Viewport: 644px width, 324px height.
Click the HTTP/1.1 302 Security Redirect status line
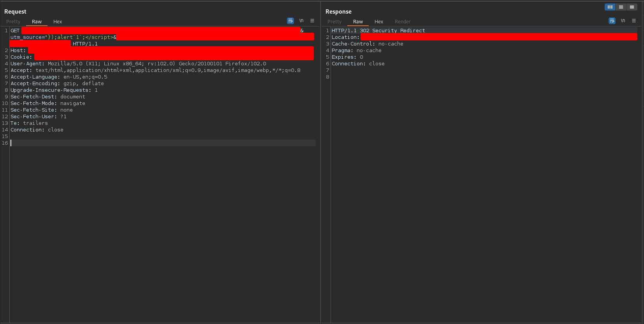pyautogui.click(x=378, y=31)
